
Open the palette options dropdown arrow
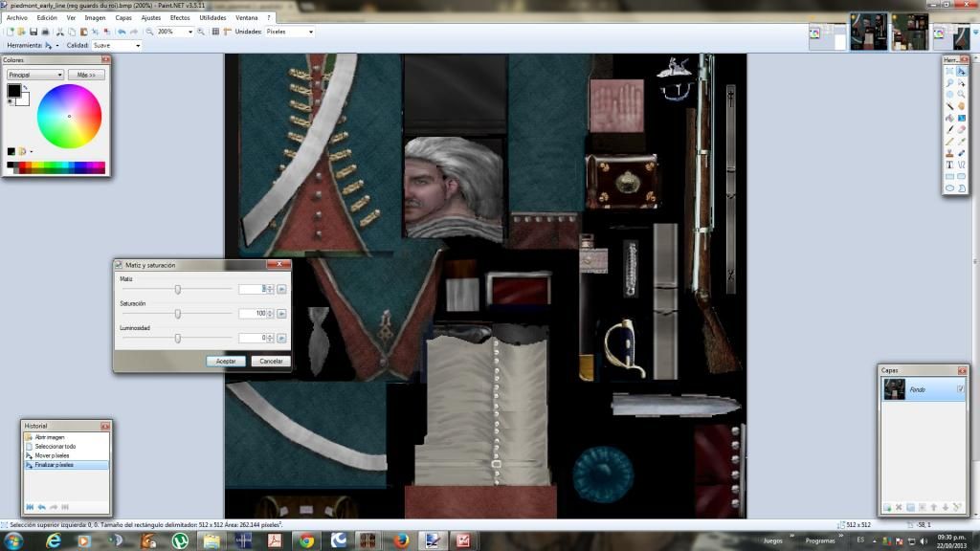pyautogui.click(x=32, y=151)
